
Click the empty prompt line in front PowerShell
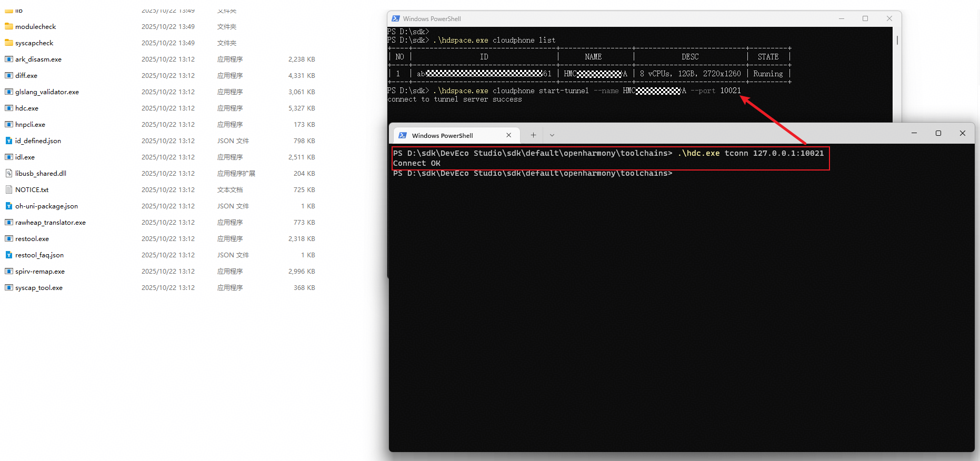point(533,173)
